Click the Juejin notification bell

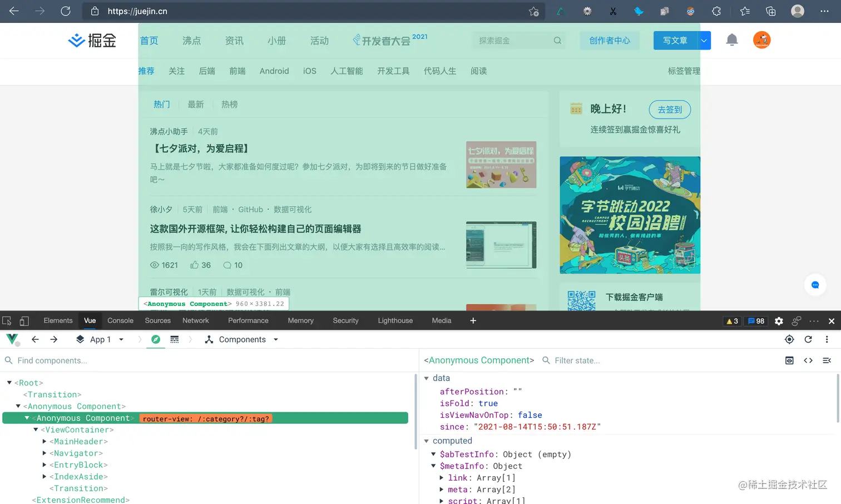(x=732, y=40)
